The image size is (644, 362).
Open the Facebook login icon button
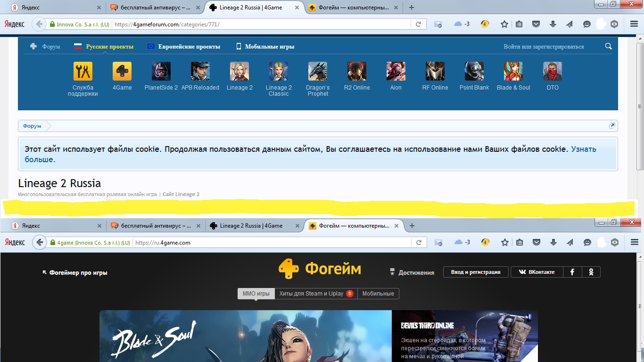coord(572,272)
